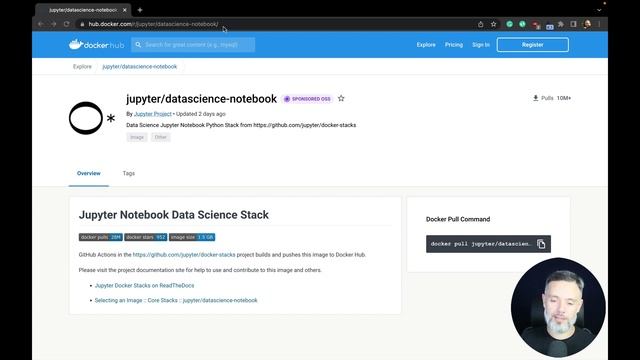Open the Extensions puzzle menu
Viewport: 640px width, 360px height.
561,24
